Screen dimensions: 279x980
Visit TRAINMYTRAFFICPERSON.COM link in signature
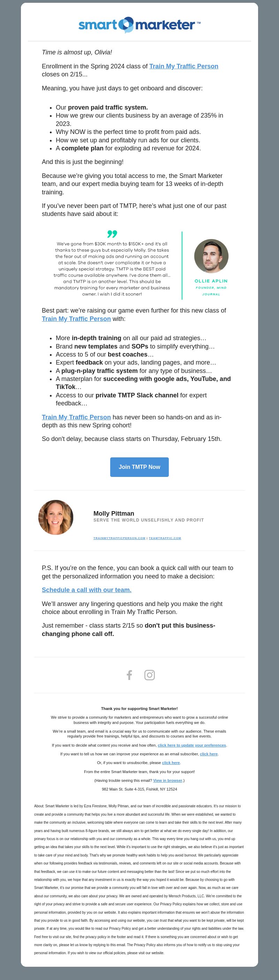(x=119, y=538)
